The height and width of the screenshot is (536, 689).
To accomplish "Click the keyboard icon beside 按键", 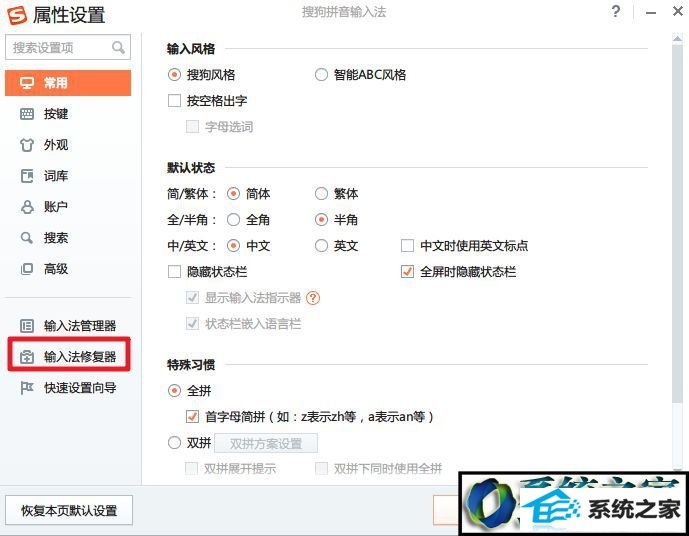I will pos(27,114).
